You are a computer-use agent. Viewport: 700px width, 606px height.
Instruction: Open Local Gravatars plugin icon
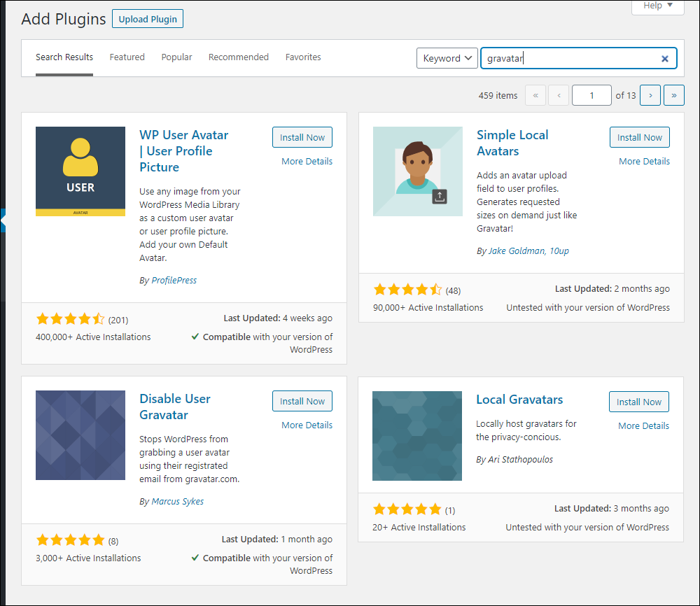pos(417,436)
